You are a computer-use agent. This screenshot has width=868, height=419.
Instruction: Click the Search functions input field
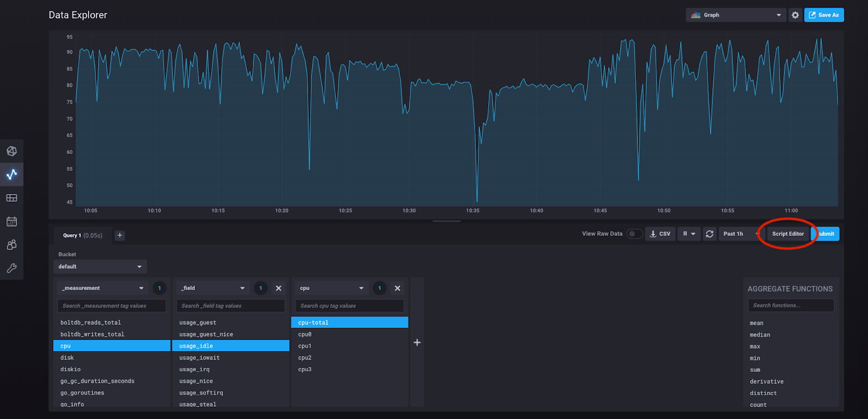tap(791, 305)
